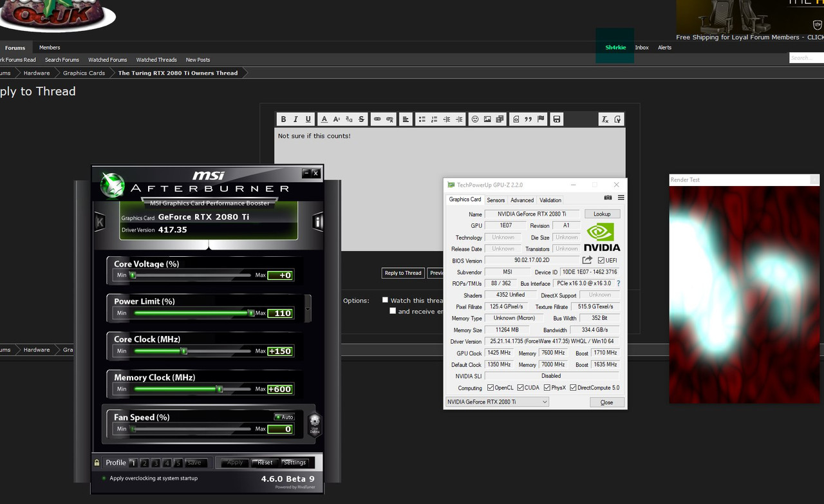Insert an ordered numbered list
Image resolution: width=824 pixels, height=504 pixels.
click(x=434, y=119)
